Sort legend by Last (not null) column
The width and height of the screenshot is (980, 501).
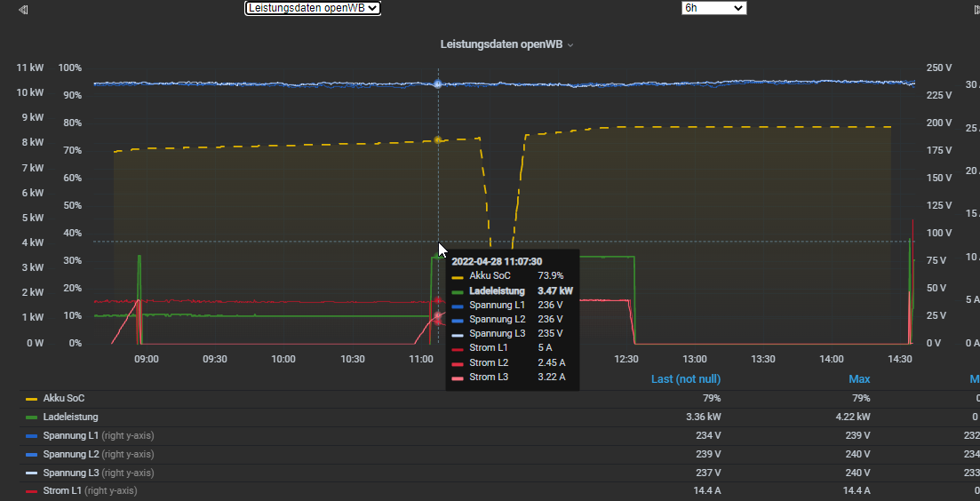(x=685, y=379)
